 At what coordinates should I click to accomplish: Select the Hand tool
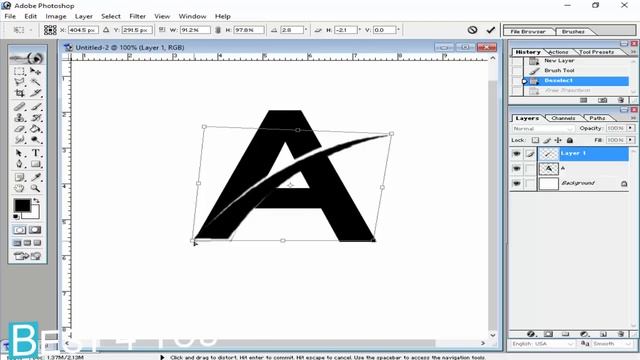[19, 188]
